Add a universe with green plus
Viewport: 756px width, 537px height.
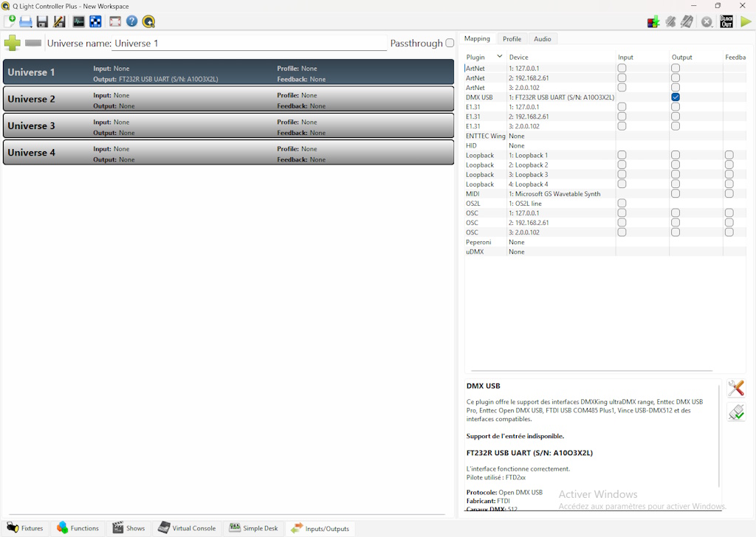[12, 43]
